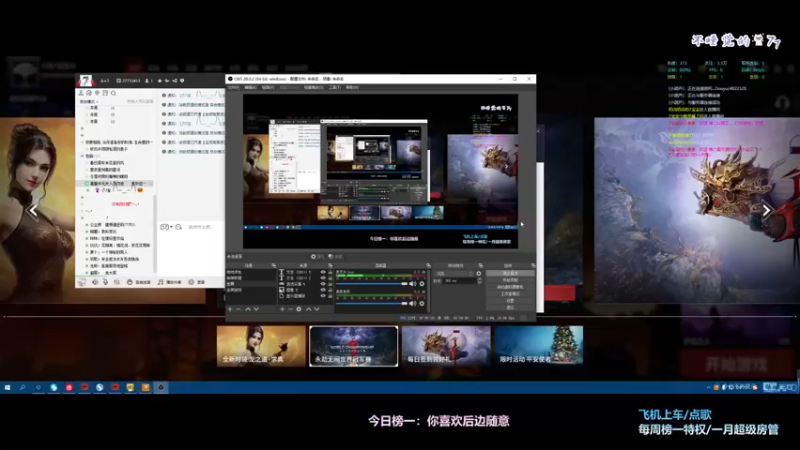Image resolution: width=800 pixels, height=450 pixels.
Task: Toggle the lock for the 图像 source
Action: [x=330, y=290]
